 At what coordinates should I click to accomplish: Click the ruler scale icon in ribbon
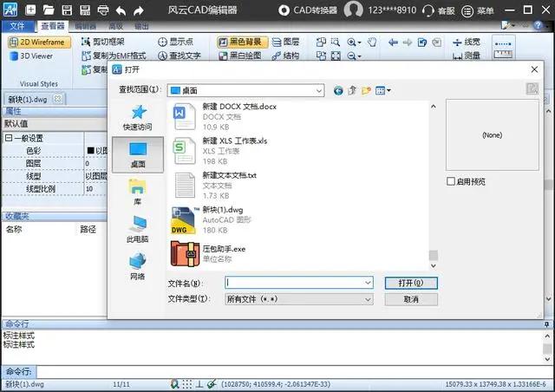(x=503, y=55)
